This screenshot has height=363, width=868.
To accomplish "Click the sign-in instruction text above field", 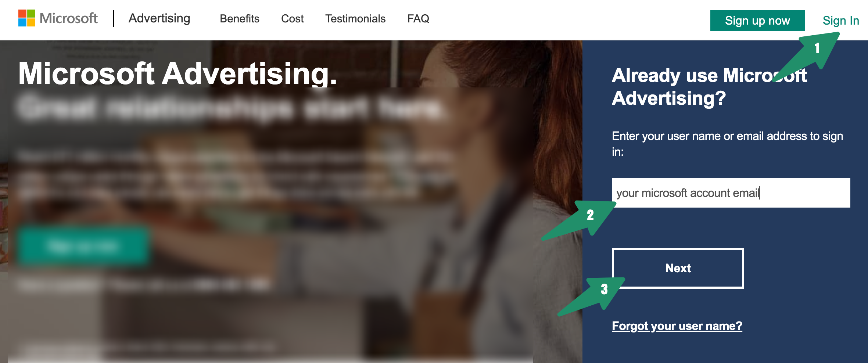I will 728,144.
